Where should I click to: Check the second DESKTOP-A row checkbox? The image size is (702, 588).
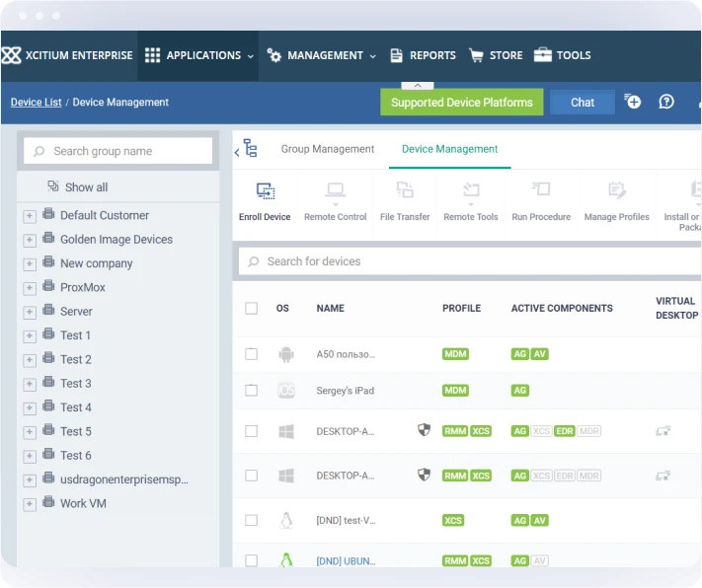(251, 476)
